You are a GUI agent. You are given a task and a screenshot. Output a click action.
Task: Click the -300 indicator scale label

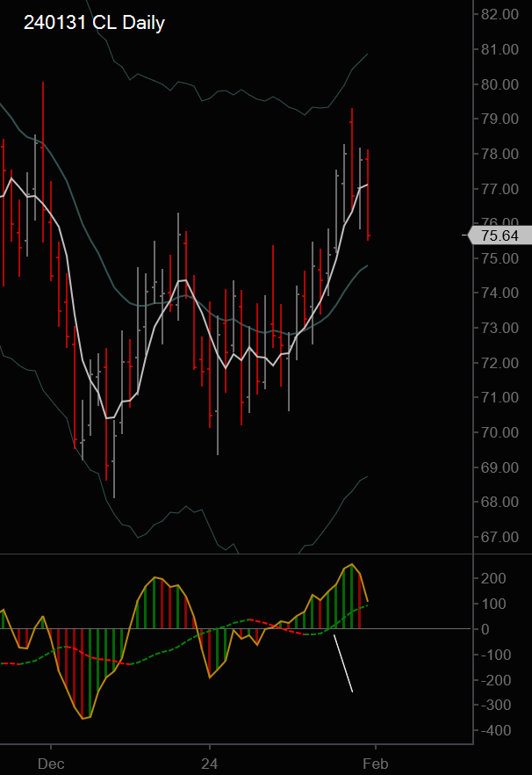click(x=495, y=706)
